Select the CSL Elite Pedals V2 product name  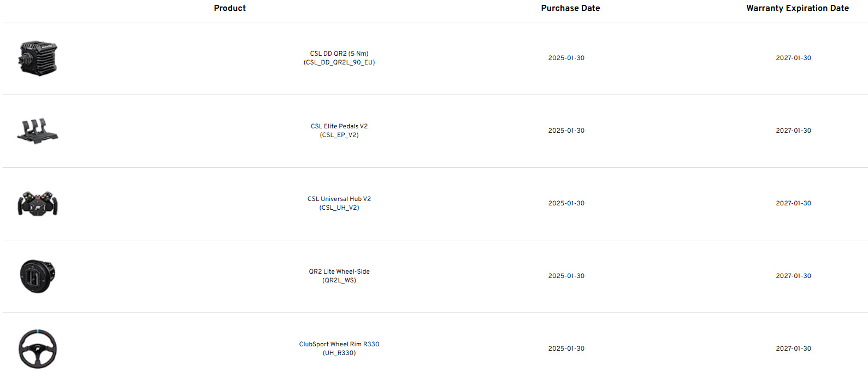coord(339,126)
